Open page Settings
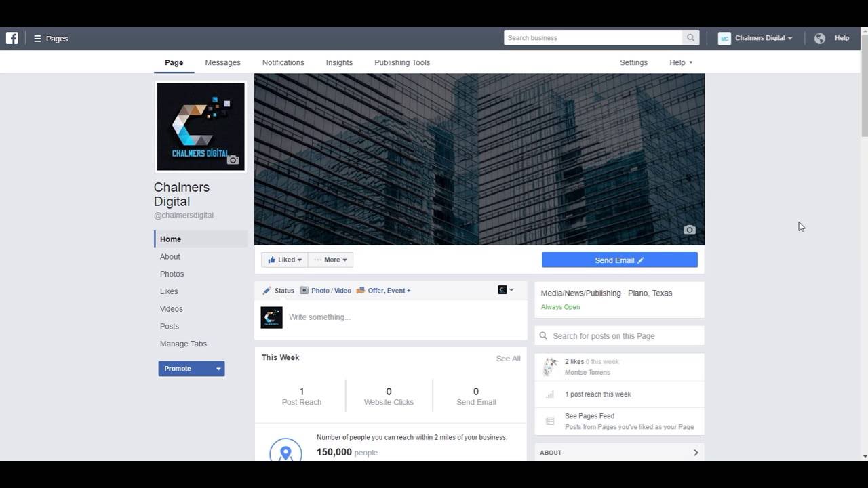 coord(633,62)
